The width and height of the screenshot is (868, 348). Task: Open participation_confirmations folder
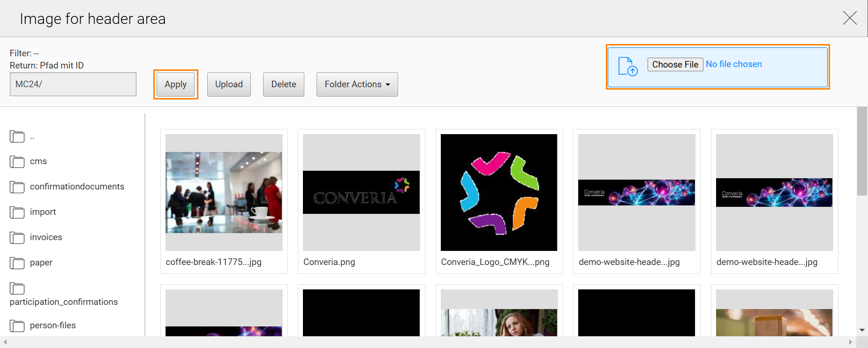[63, 302]
